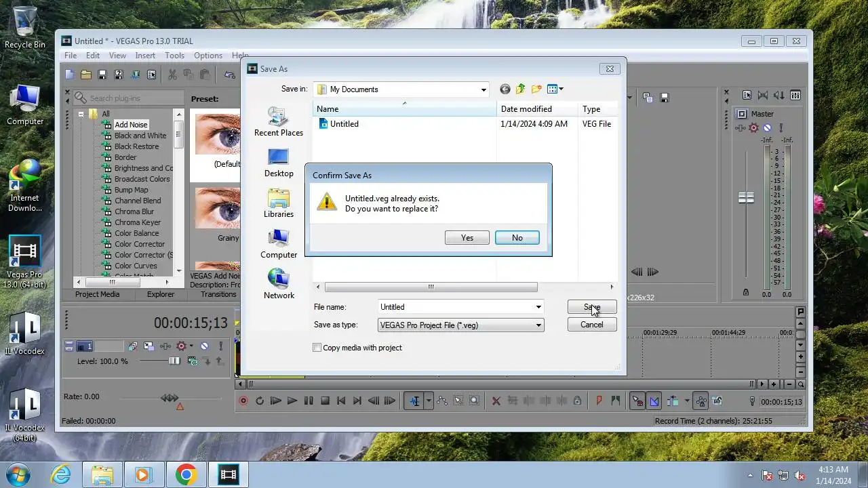Click the Record button in transport bar

243,401
